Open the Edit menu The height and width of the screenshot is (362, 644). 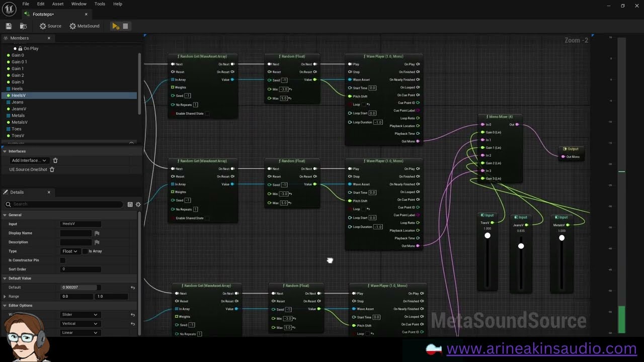(41, 4)
